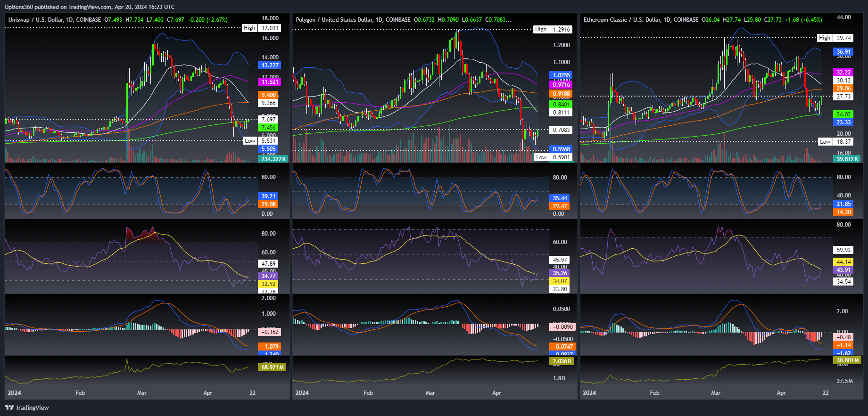Click the blue 13.227 upper band label
This screenshot has width=868, height=416.
point(270,65)
